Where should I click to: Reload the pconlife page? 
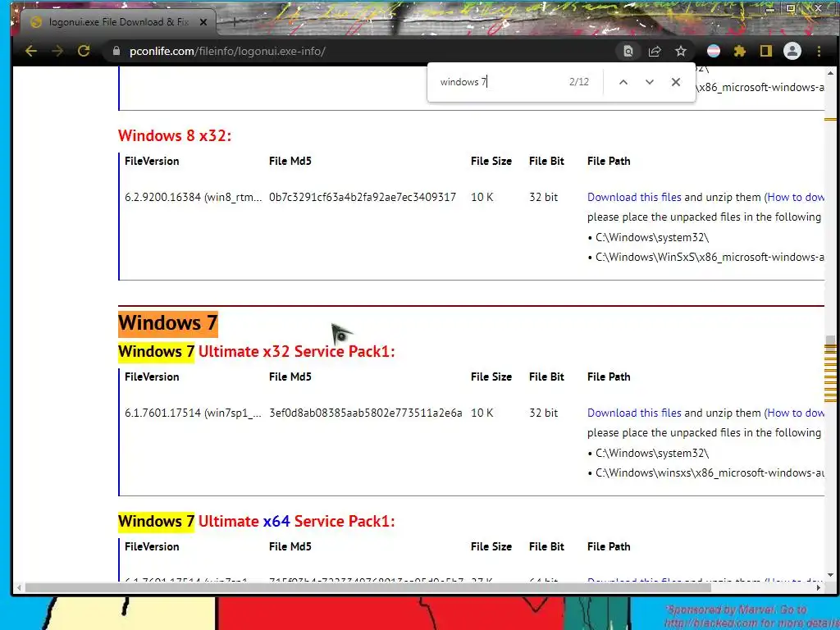[x=84, y=52]
